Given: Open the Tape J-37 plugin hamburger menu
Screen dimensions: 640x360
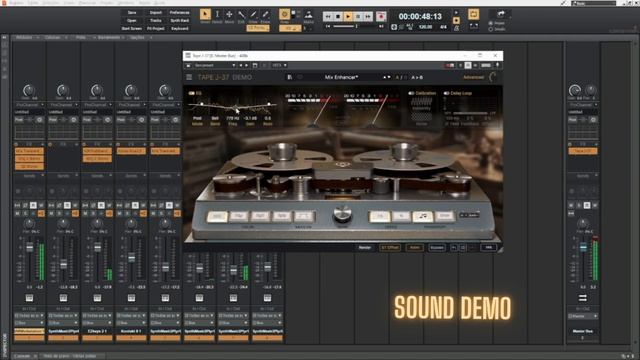Looking at the screenshot, I should (x=189, y=77).
